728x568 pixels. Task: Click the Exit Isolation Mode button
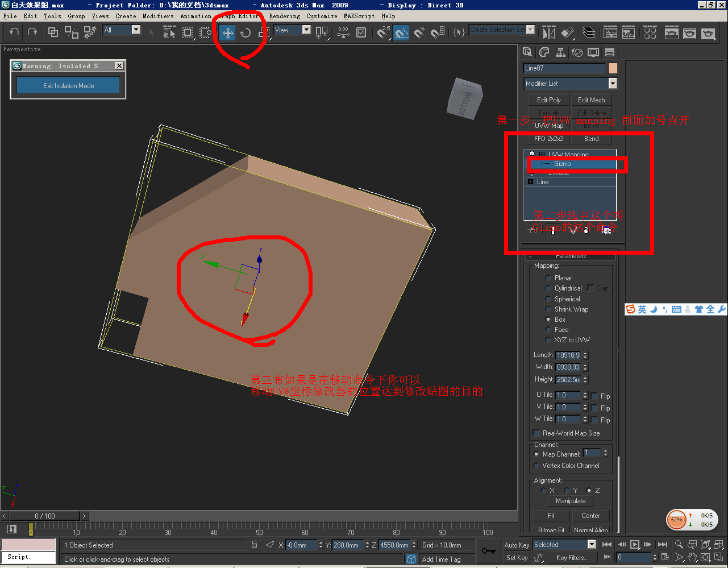pos(68,86)
